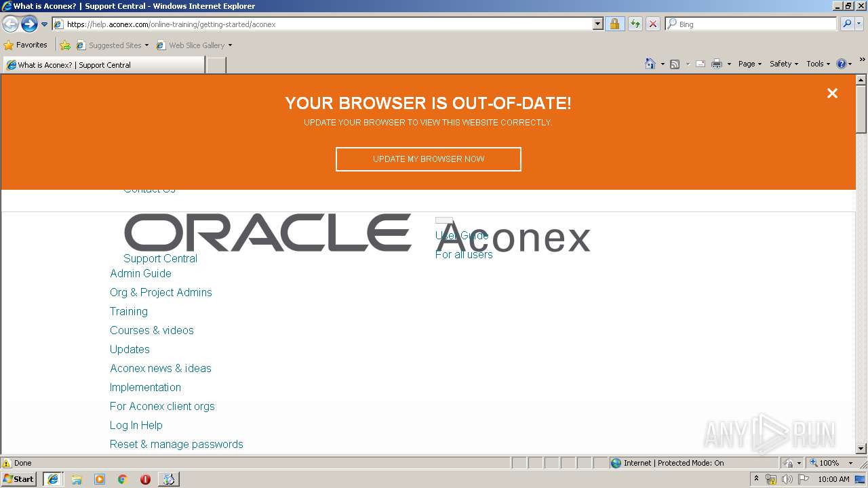Click the page scrollbar up arrow
Image resolution: width=868 pixels, height=488 pixels.
coord(861,80)
